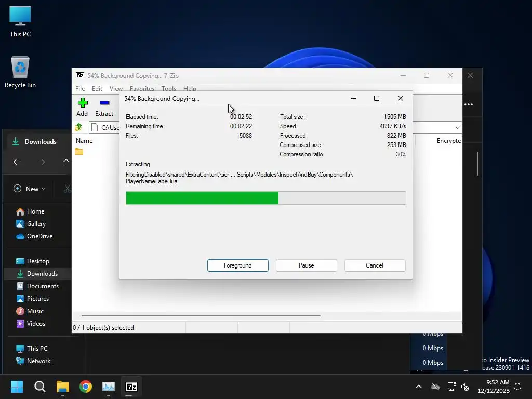Open the This PC desktop icon
This screenshot has width=532, height=399.
[20, 21]
